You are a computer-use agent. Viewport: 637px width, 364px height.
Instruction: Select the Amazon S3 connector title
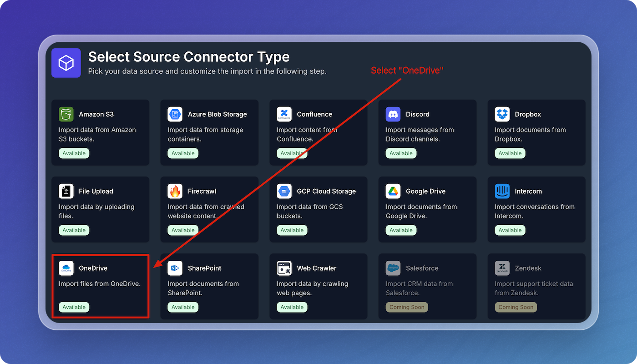click(96, 114)
